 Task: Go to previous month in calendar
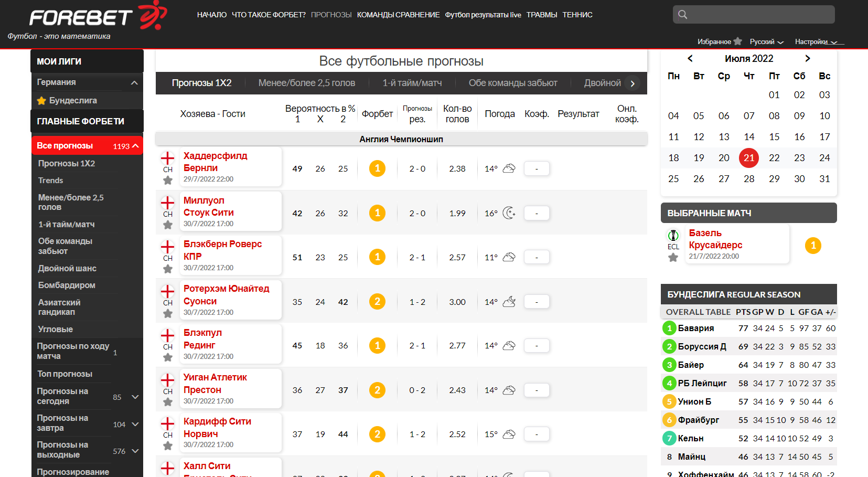click(690, 58)
